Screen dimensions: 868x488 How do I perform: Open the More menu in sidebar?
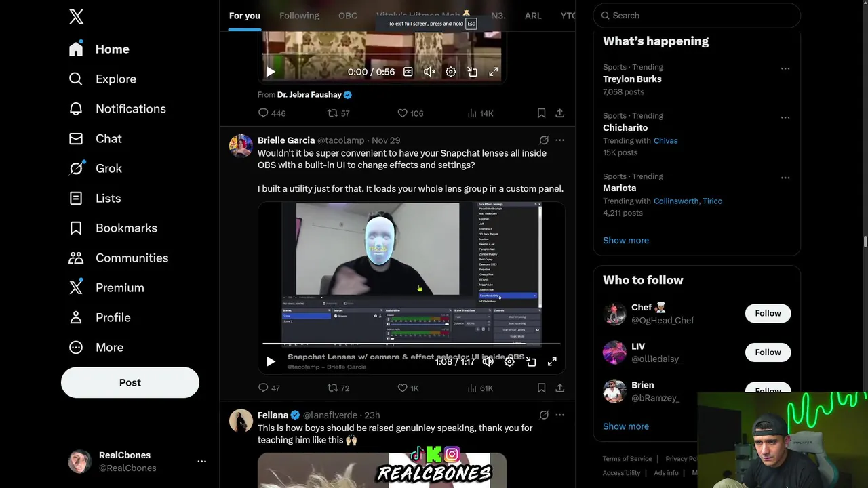click(x=96, y=347)
